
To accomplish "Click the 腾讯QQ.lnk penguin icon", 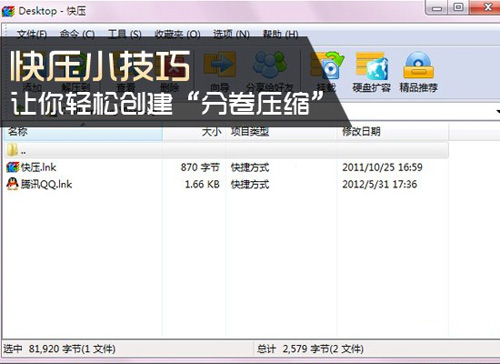I will [12, 184].
